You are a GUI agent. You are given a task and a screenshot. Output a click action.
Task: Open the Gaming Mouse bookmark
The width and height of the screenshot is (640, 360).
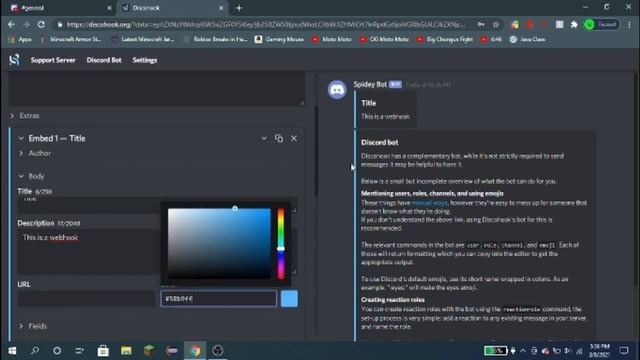coord(280,40)
